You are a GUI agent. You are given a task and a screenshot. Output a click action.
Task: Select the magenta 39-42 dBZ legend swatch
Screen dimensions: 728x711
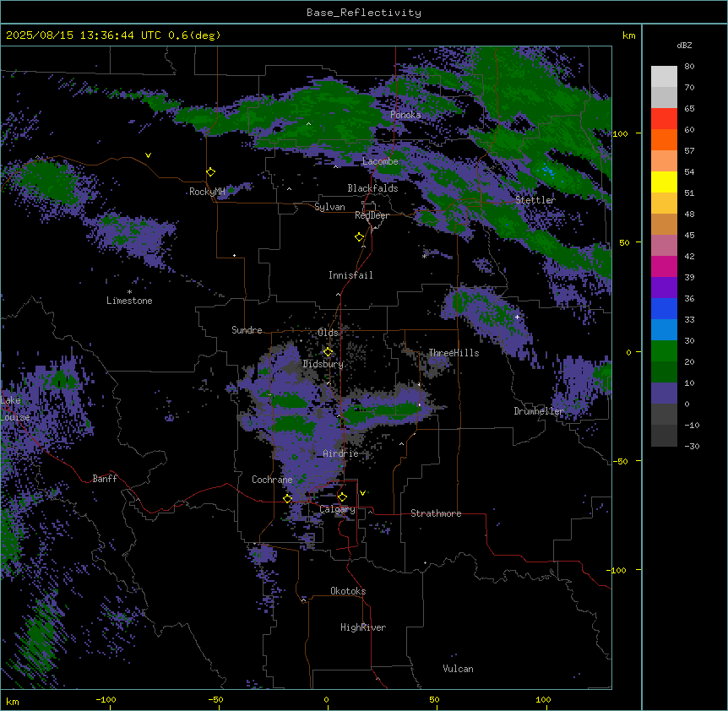(x=664, y=266)
